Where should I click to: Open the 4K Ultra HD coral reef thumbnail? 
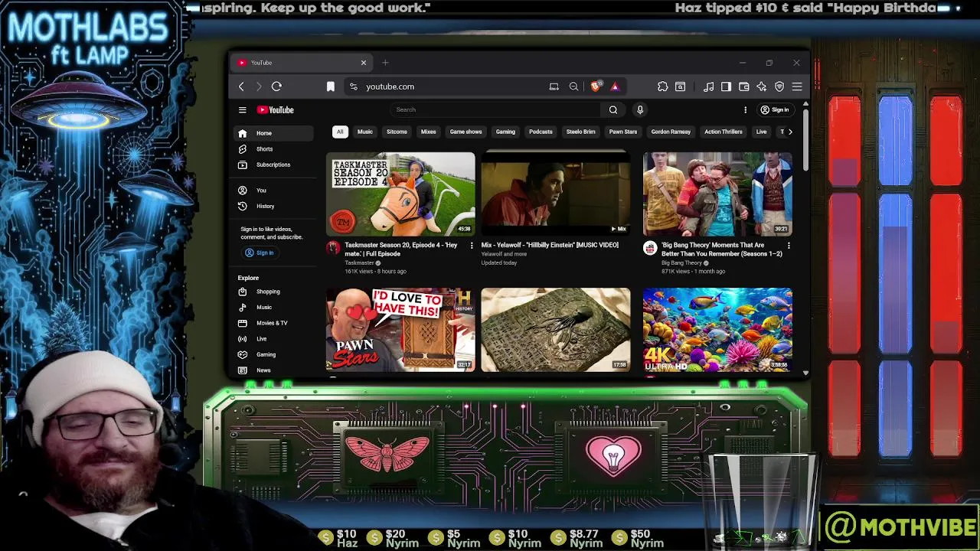(x=717, y=330)
